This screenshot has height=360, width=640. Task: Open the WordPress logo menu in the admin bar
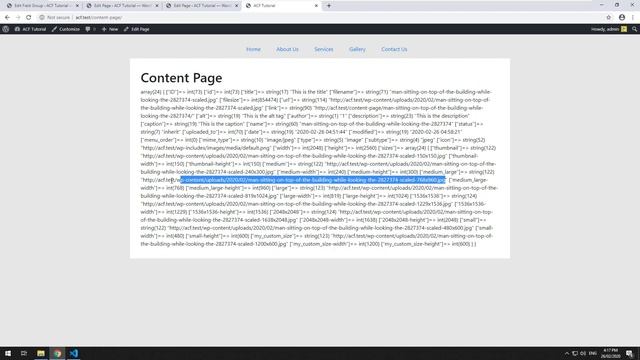(x=6, y=29)
